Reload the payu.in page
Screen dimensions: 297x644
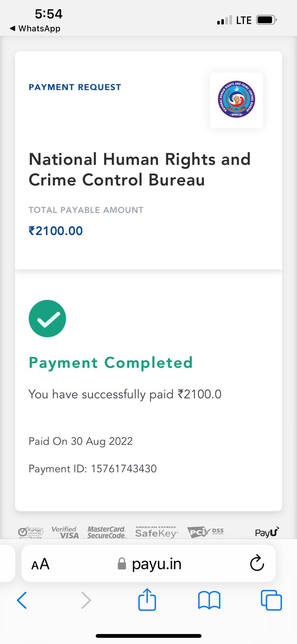point(257,563)
